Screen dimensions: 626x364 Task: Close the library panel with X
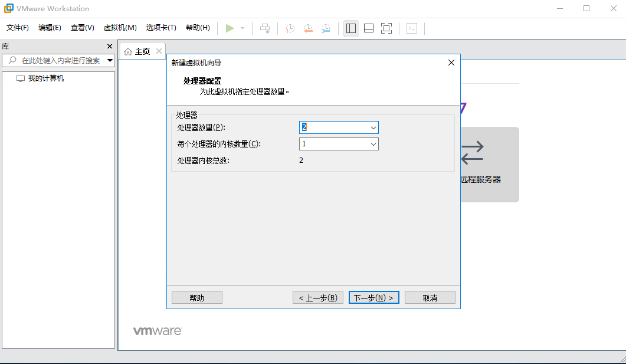(x=110, y=46)
